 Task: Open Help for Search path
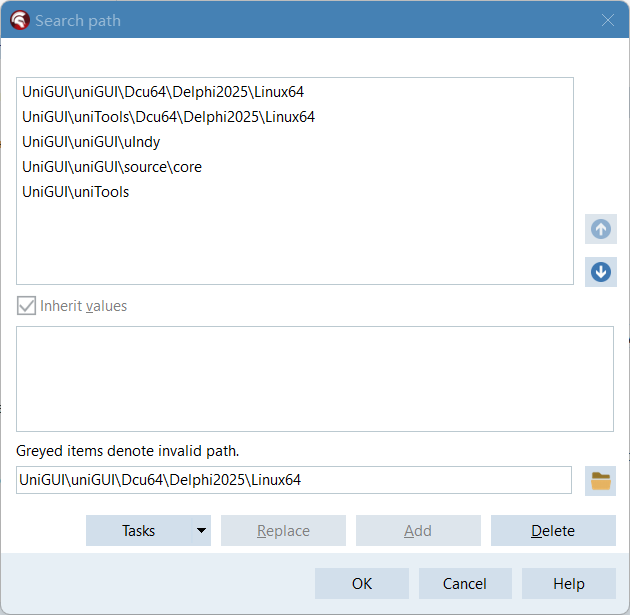point(569,584)
